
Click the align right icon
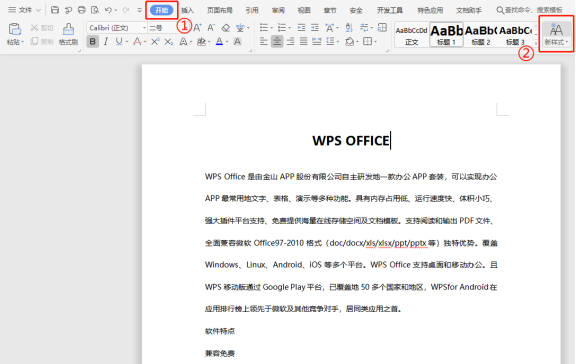click(290, 42)
